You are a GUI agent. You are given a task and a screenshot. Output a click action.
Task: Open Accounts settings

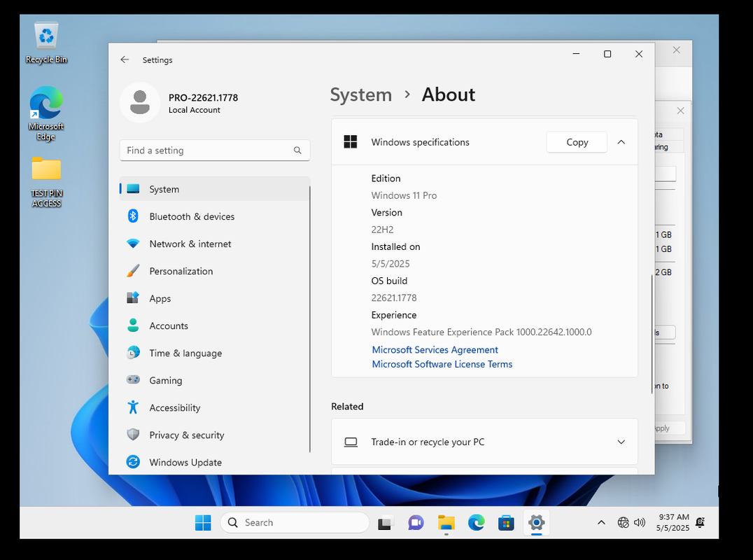click(215, 325)
